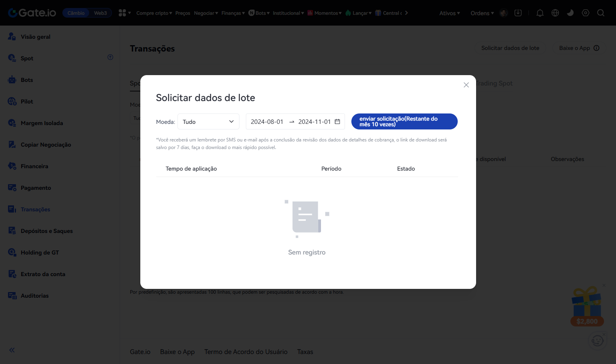Open the Ativos dropdown menu
The image size is (616, 364).
tap(449, 13)
